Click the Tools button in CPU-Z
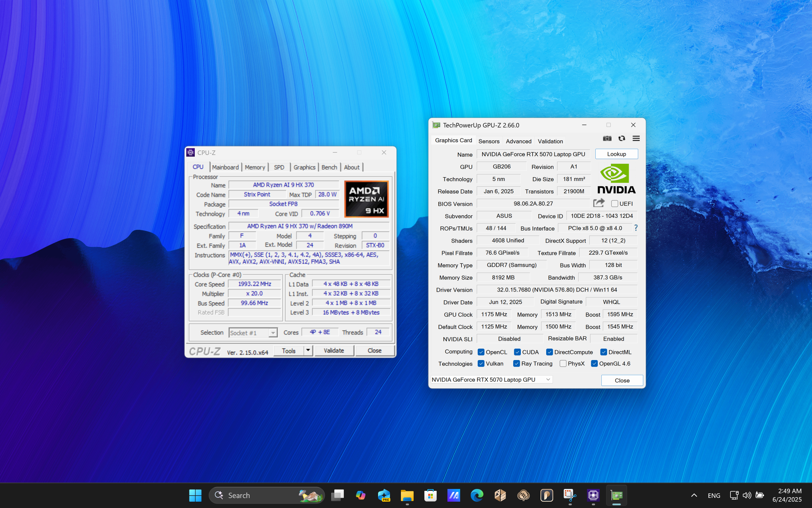Viewport: 812px width, 508px height. click(x=289, y=351)
